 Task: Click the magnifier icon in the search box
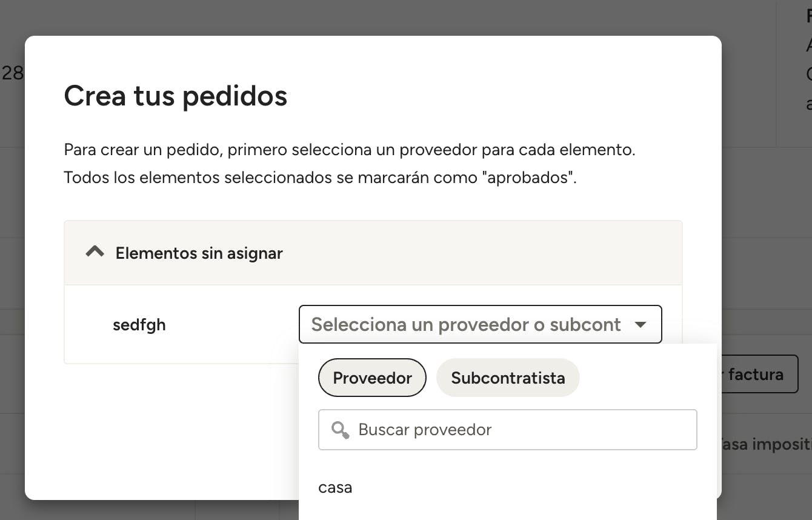pyautogui.click(x=340, y=430)
